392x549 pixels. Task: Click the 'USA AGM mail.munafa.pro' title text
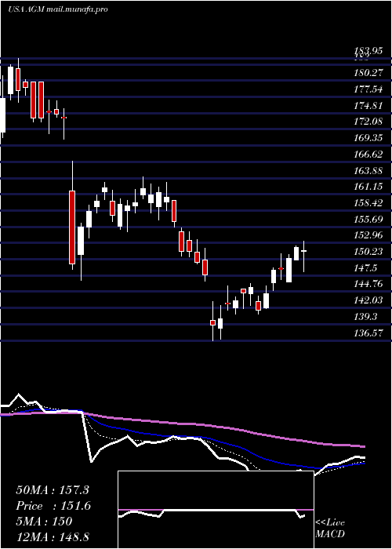[x=58, y=9]
